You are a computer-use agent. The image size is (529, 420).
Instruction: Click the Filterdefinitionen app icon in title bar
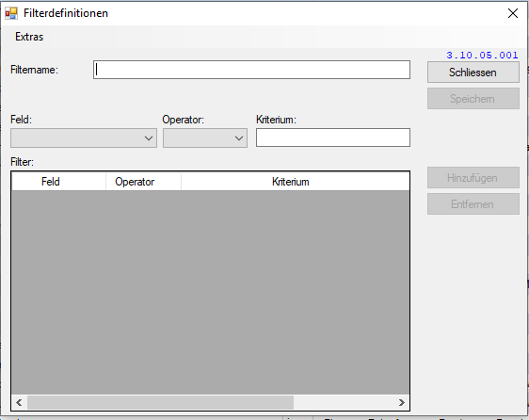tap(11, 13)
